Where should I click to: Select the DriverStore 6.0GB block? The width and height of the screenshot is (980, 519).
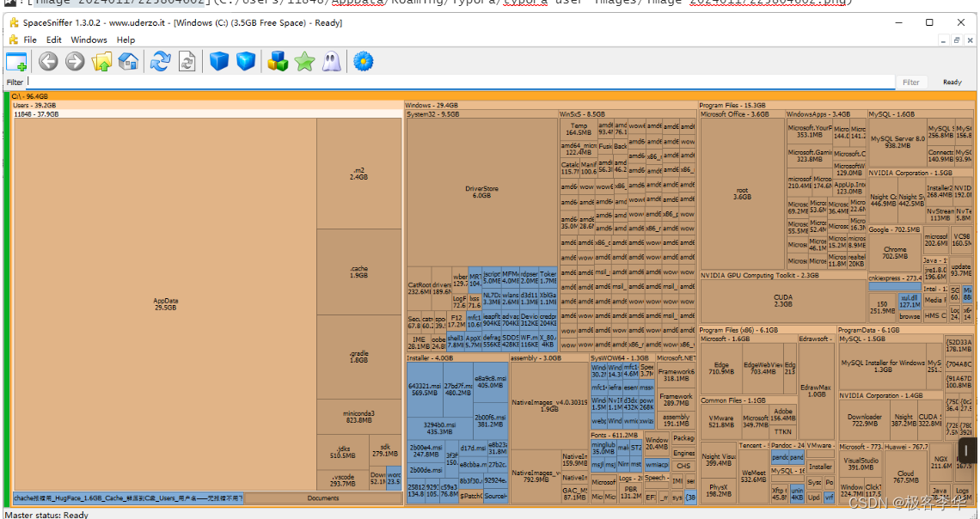[x=482, y=192]
